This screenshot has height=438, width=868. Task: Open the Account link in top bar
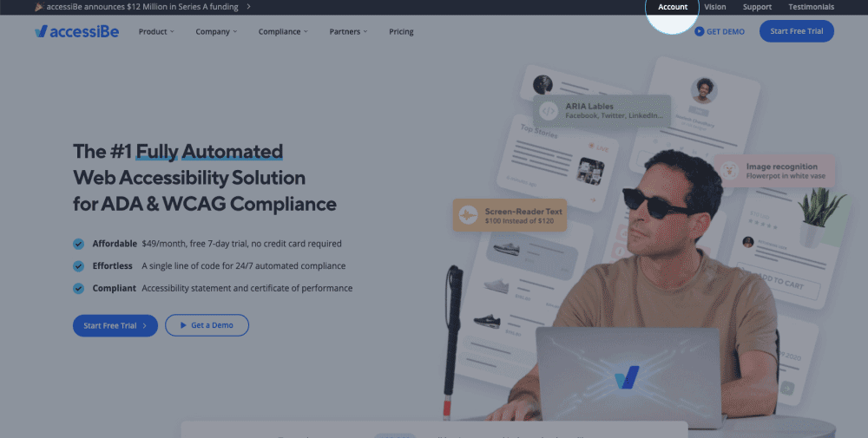tap(673, 7)
